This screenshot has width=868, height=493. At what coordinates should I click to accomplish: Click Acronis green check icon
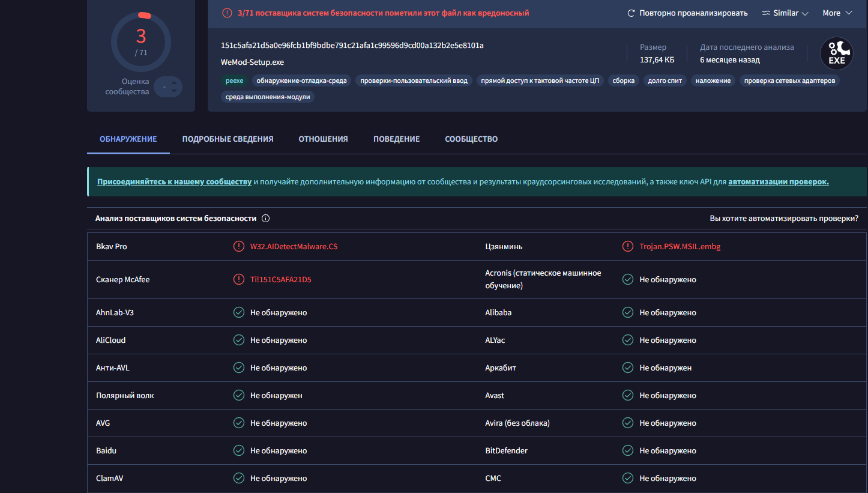627,279
